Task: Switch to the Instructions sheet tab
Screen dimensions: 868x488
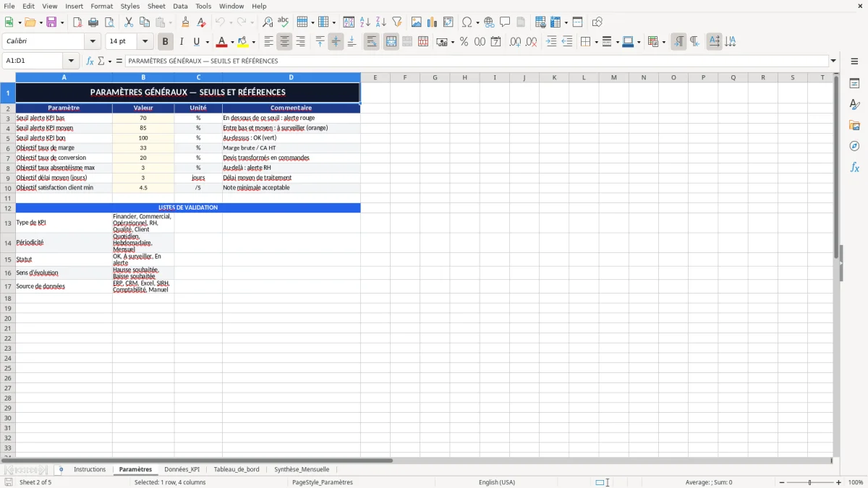Action: (x=90, y=469)
